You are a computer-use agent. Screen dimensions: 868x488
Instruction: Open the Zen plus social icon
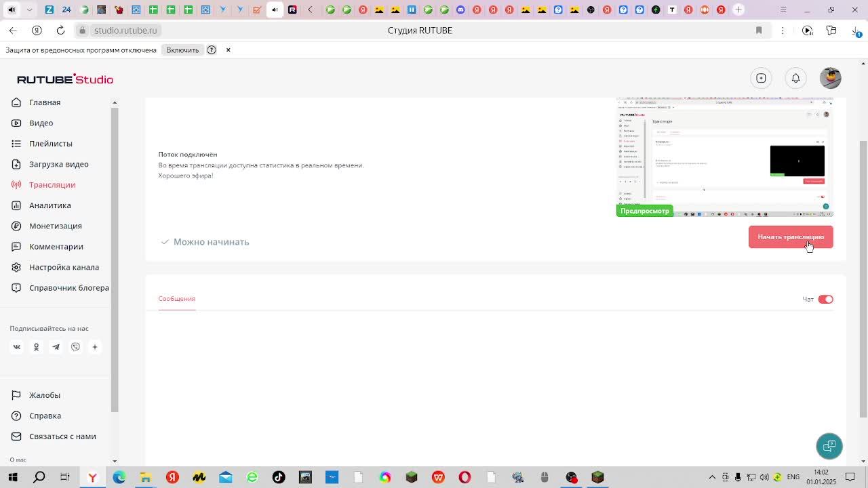point(95,347)
